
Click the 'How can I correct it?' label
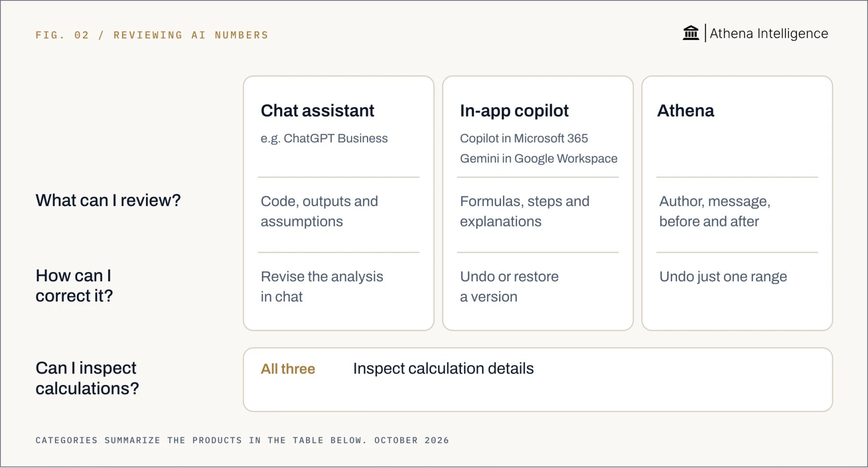74,286
